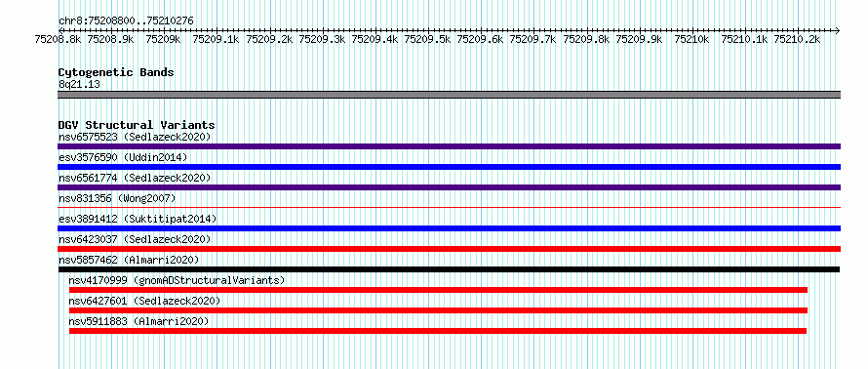Click the DGV Structural Variants track title

[137, 125]
